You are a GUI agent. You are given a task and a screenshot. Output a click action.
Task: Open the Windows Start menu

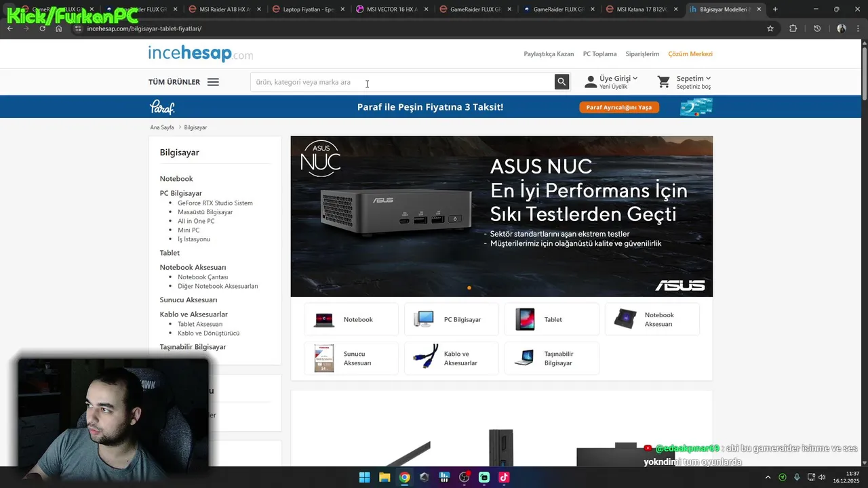[364, 477]
